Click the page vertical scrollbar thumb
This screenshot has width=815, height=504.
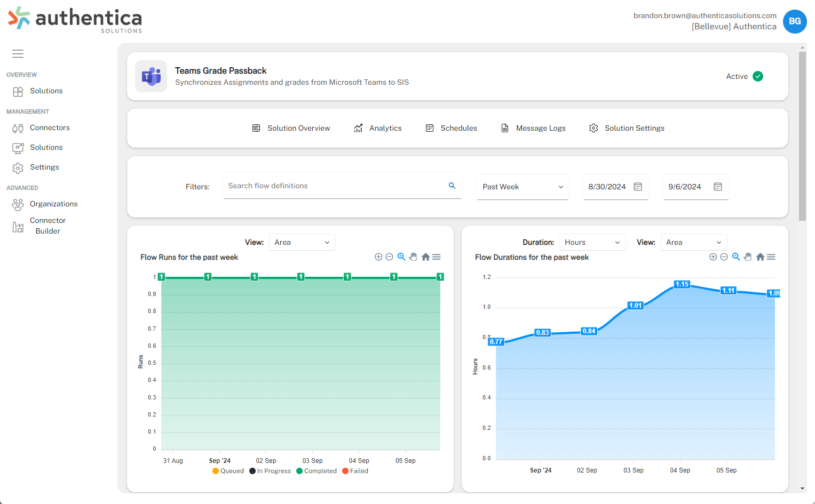point(802,136)
